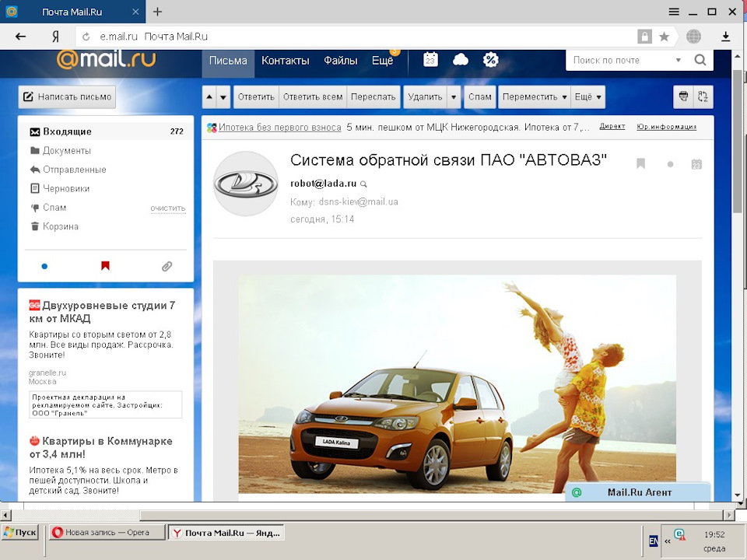Open the Ещё menu in the header

click(382, 61)
